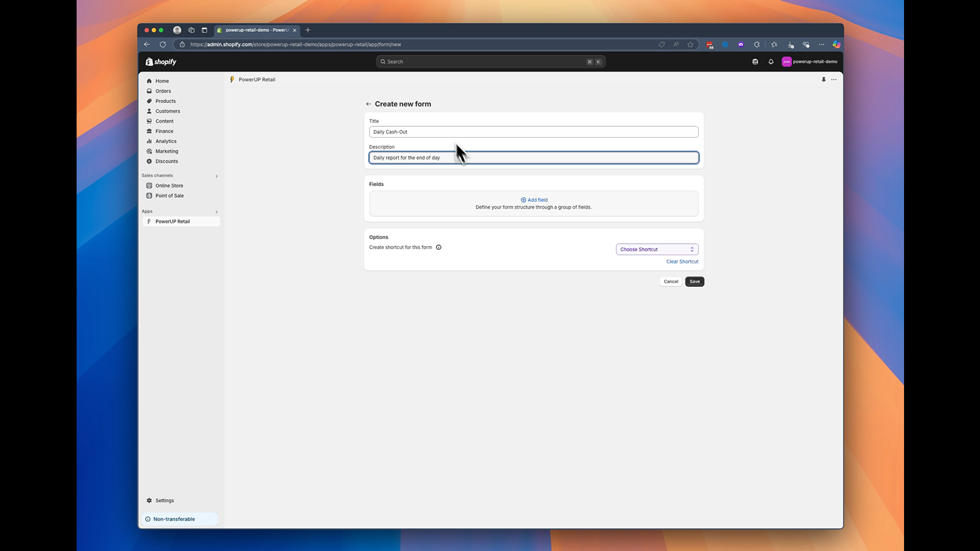Click Add field to define form structure
The width and height of the screenshot is (980, 551).
[534, 200]
